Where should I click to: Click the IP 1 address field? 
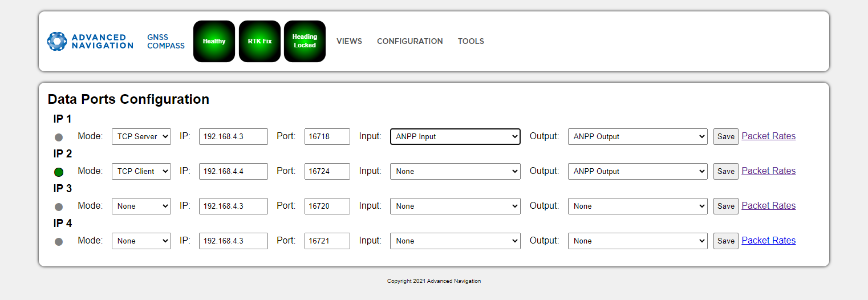[x=233, y=136]
